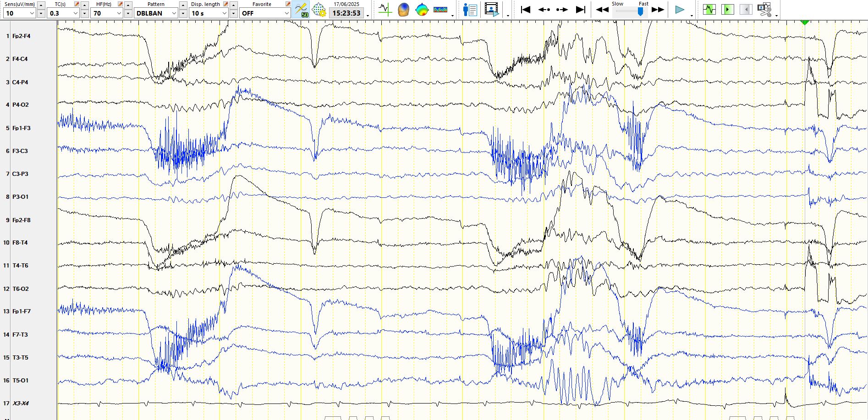This screenshot has height=420, width=868.
Task: Select the C4-P4 channel label
Action: click(20, 82)
